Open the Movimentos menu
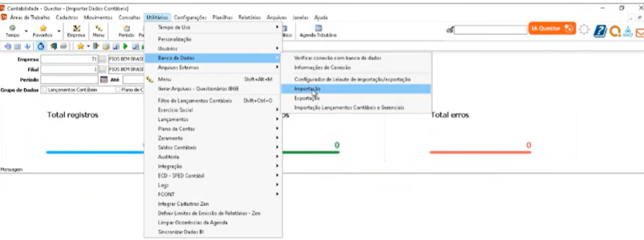 (x=98, y=18)
